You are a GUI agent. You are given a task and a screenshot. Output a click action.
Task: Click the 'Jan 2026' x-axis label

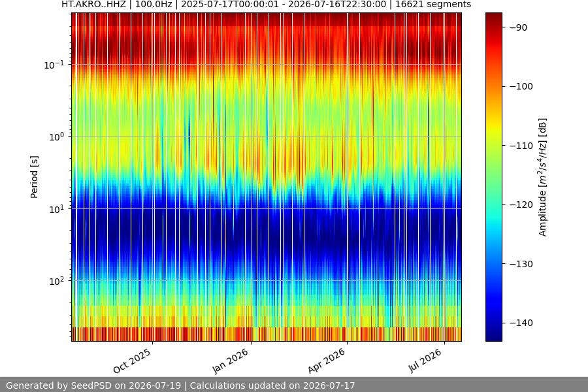point(231,361)
